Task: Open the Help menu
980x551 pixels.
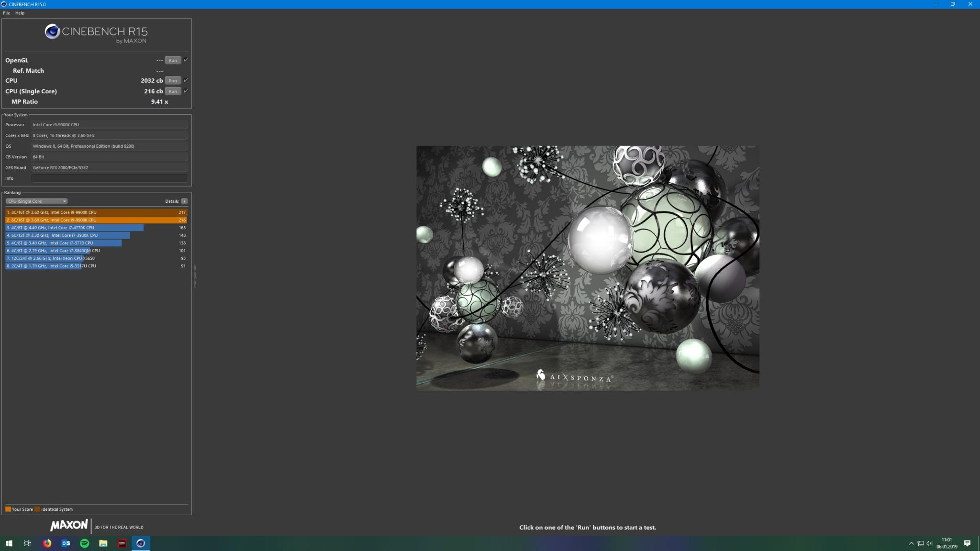Action: click(20, 13)
